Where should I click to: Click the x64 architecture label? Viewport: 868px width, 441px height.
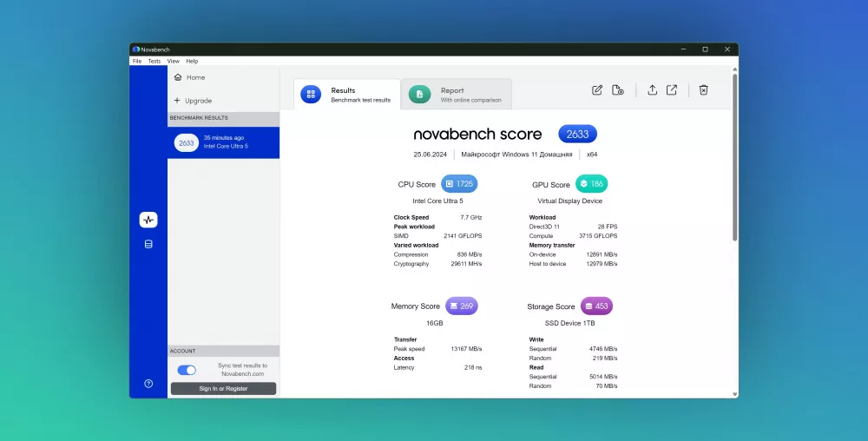pos(592,155)
